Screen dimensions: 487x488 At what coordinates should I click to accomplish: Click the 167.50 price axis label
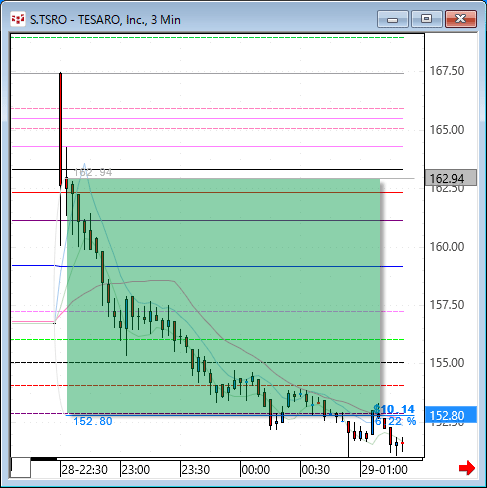pyautogui.click(x=447, y=71)
